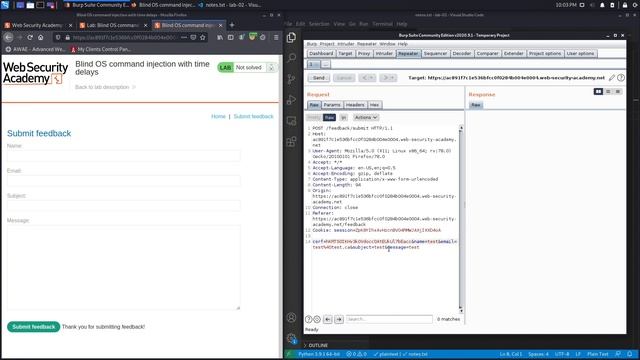Click into the Message textarea

[x=124, y=267]
